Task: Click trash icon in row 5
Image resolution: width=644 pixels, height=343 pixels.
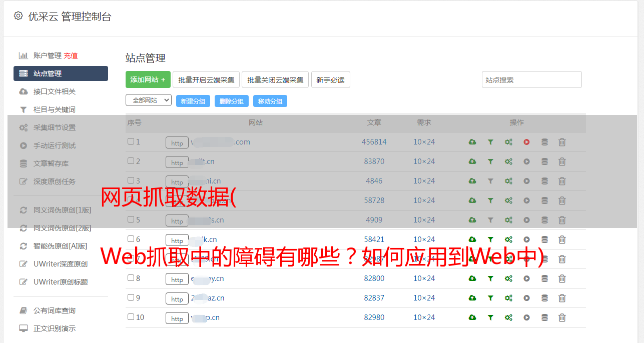Action: click(562, 220)
